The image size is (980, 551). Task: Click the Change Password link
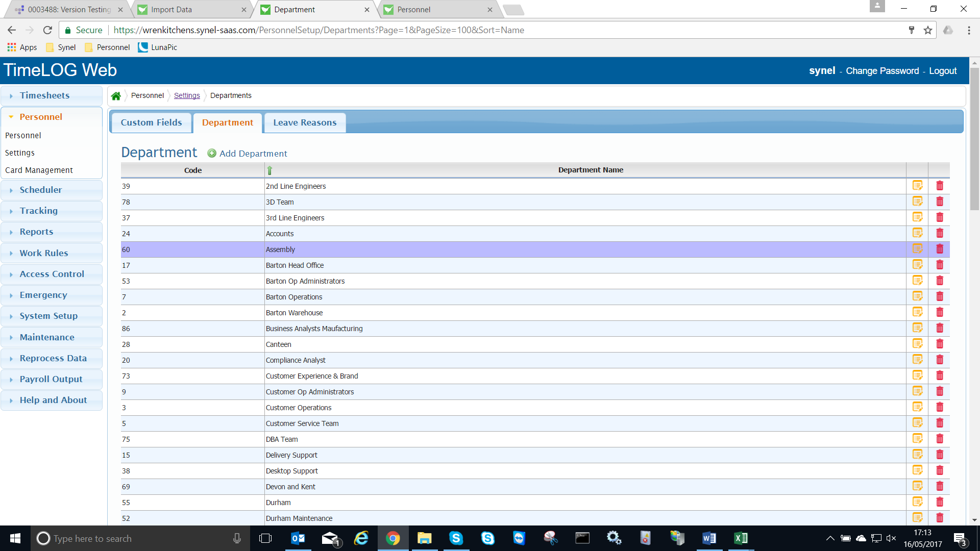coord(882,71)
